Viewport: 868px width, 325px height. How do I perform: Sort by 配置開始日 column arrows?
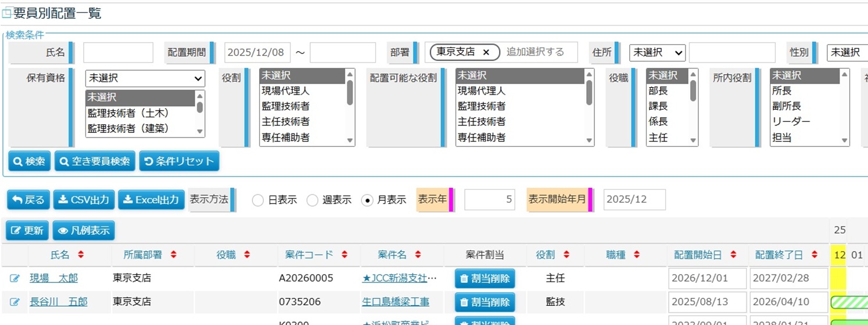tap(733, 255)
